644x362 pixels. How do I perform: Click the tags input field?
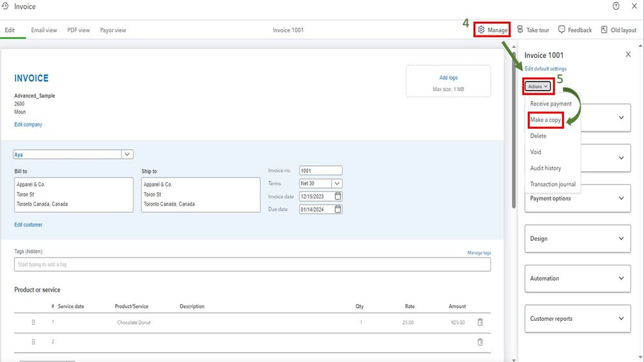point(251,265)
